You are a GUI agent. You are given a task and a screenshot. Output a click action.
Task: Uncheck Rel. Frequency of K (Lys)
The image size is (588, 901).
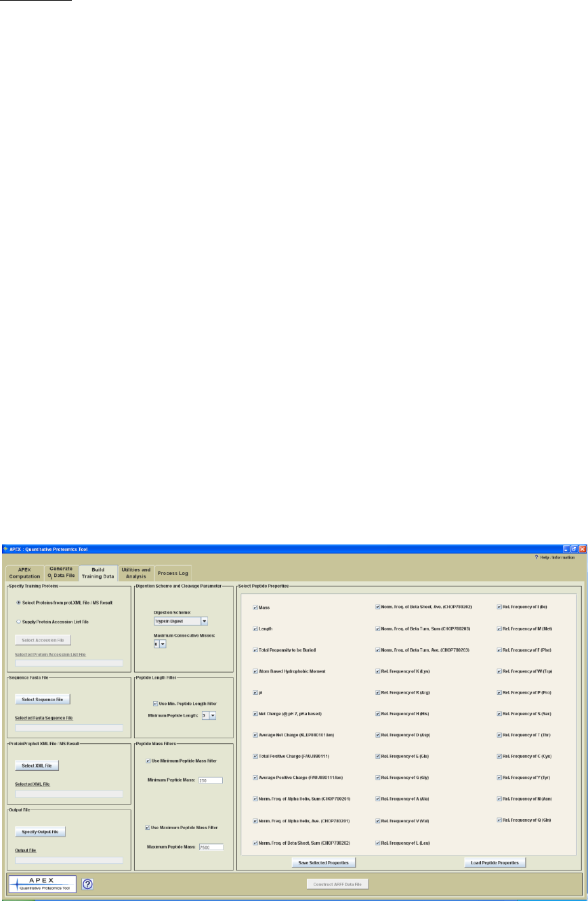pos(377,671)
